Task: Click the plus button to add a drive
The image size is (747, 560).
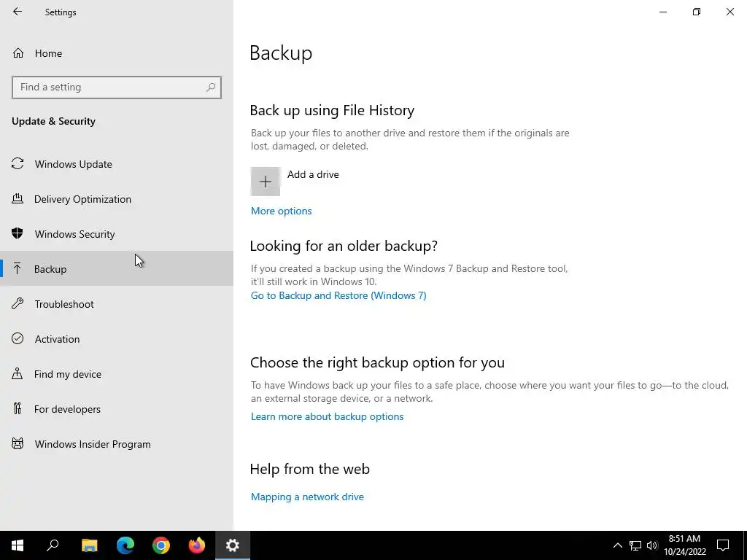Action: (266, 182)
